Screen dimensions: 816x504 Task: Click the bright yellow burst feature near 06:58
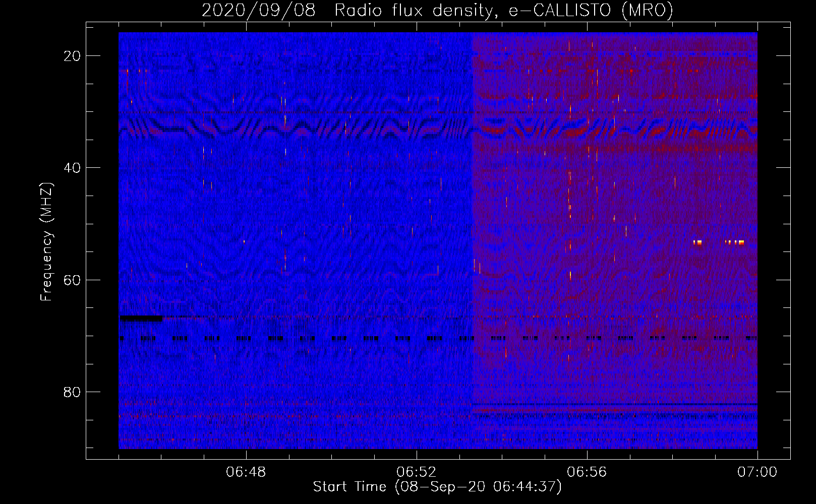pyautogui.click(x=698, y=242)
